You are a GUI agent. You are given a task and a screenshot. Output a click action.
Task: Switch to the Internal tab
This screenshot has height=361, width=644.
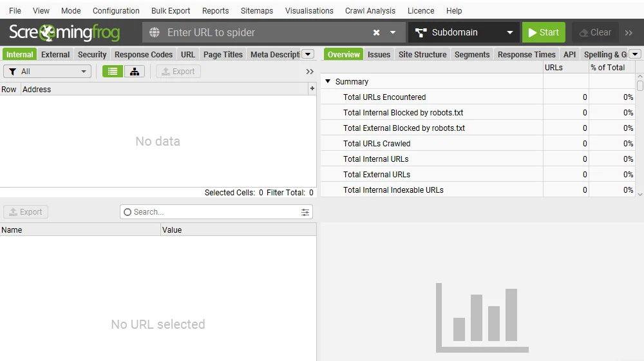tap(20, 54)
